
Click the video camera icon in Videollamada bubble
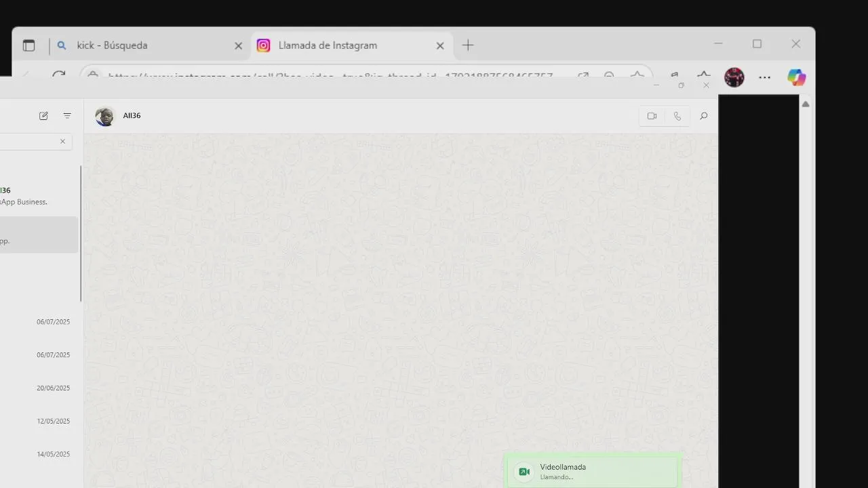pyautogui.click(x=524, y=472)
